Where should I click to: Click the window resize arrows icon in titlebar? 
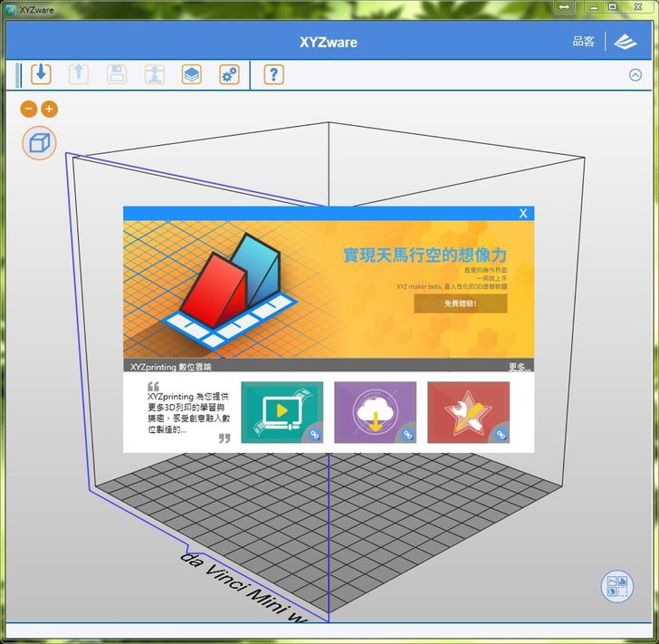[x=565, y=6]
